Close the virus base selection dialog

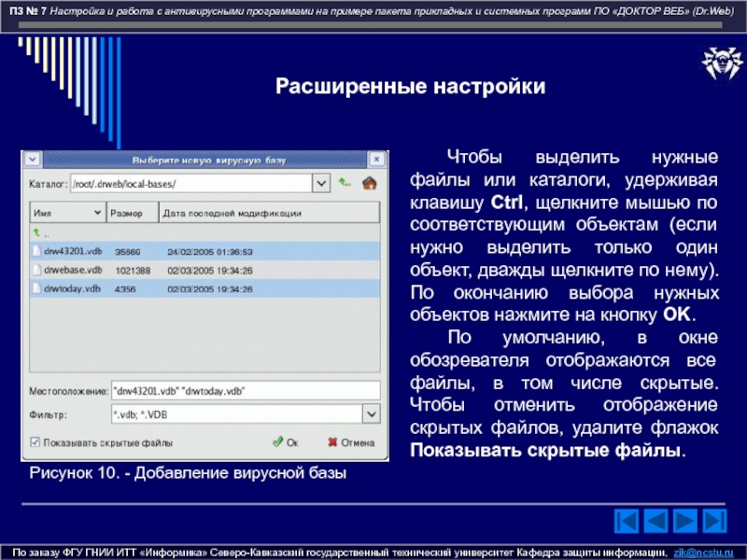click(376, 159)
